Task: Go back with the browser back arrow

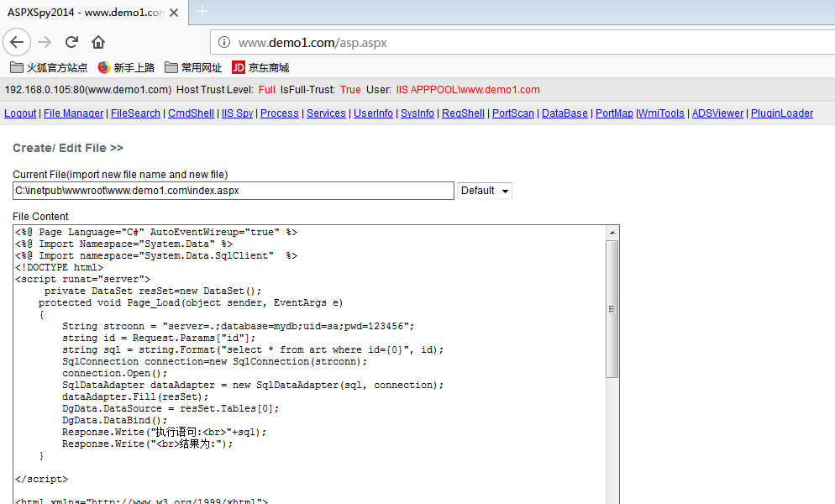Action: 17,42
